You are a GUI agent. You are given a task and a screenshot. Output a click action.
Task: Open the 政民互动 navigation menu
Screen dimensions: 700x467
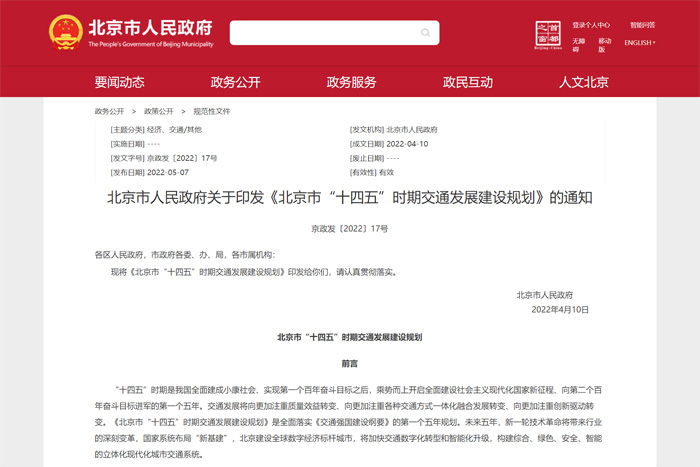tap(467, 82)
